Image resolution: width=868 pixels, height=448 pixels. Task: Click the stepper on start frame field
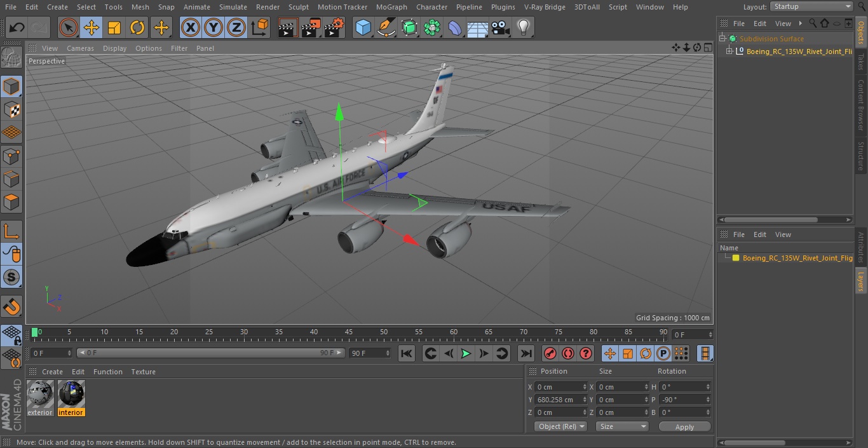[x=69, y=353]
